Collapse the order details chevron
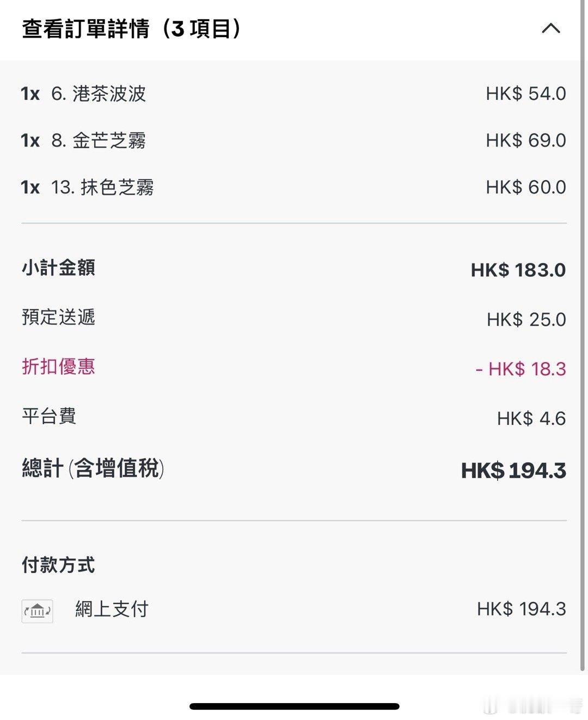 (551, 28)
